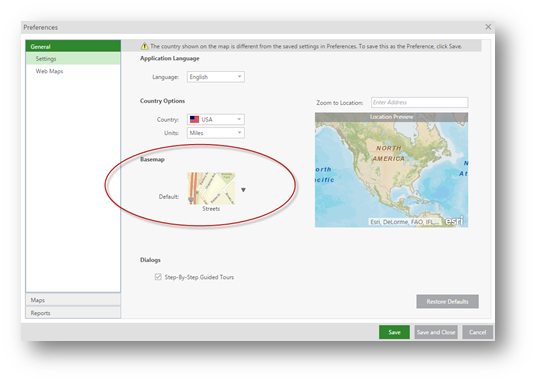This screenshot has height=383, width=537.
Task: Click the green Save button
Action: coord(394,332)
